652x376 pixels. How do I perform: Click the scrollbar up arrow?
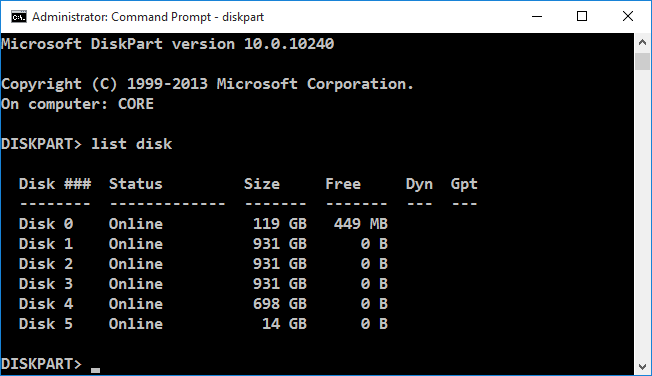tap(642, 42)
